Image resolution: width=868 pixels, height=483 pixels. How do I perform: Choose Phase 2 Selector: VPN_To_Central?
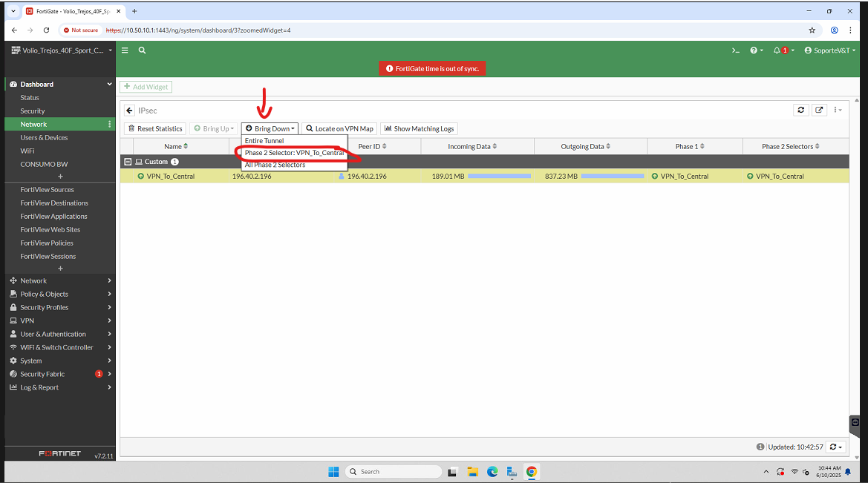pos(295,153)
